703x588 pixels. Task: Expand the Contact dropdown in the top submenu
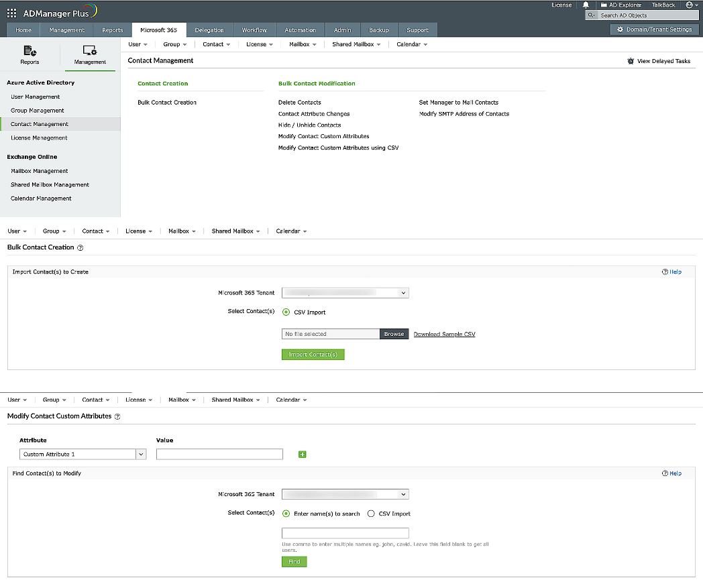(x=216, y=44)
